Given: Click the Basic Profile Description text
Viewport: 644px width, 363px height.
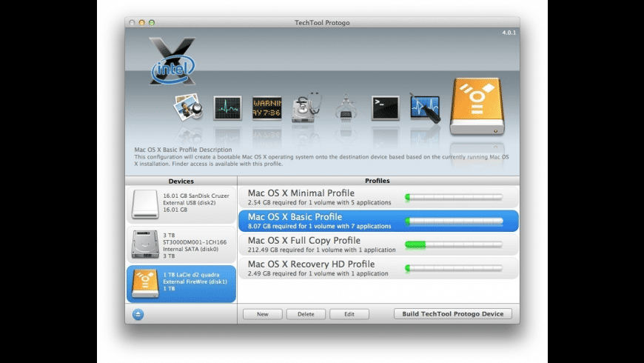Looking at the screenshot, I should point(321,156).
